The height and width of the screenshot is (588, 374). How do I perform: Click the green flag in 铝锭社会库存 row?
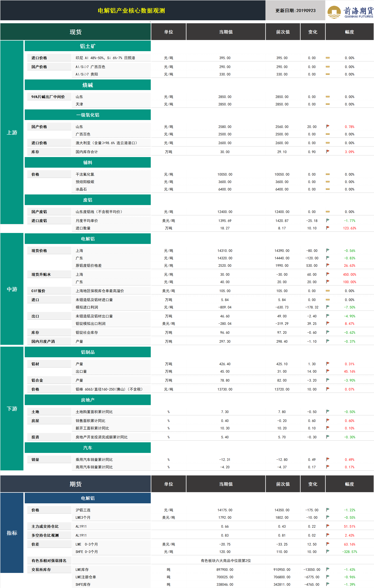pyautogui.click(x=328, y=332)
